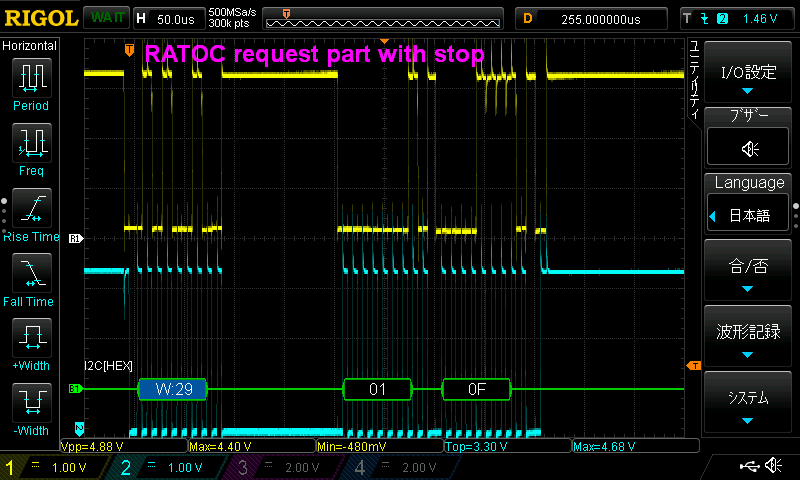Image resolution: width=800 pixels, height=480 pixels.
Task: Click the RIGOL logo
Action: tap(41, 18)
